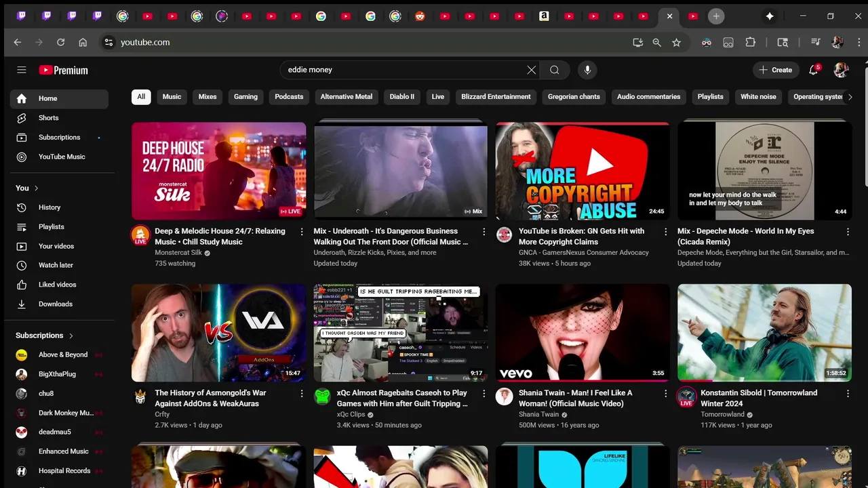Open options for Asmongold's War video
Image resolution: width=868 pixels, height=488 pixels.
[302, 393]
